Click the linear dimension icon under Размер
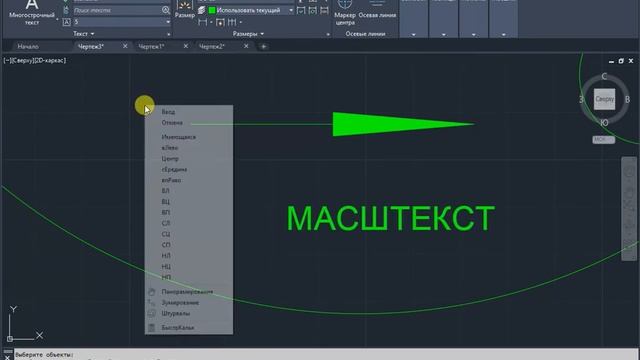 [202, 22]
